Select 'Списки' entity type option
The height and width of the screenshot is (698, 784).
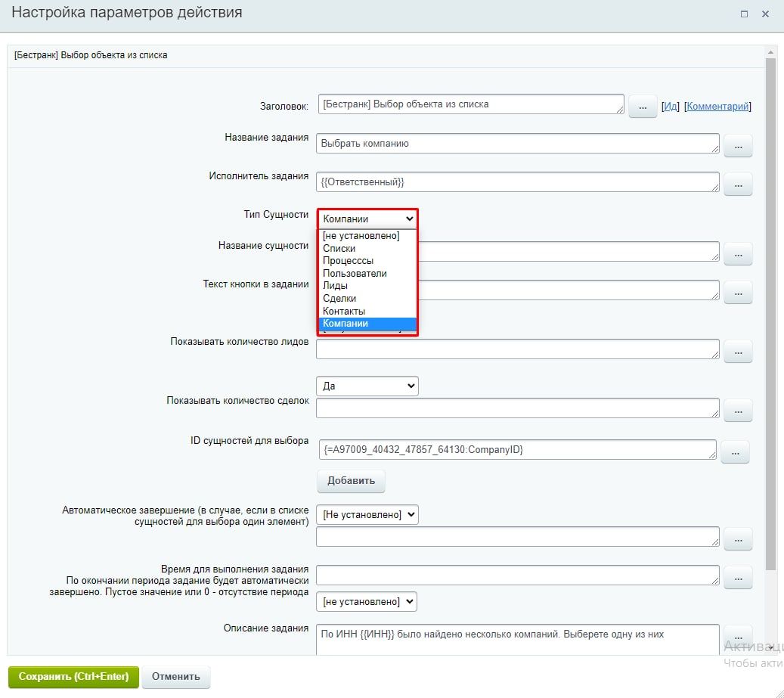click(x=339, y=249)
